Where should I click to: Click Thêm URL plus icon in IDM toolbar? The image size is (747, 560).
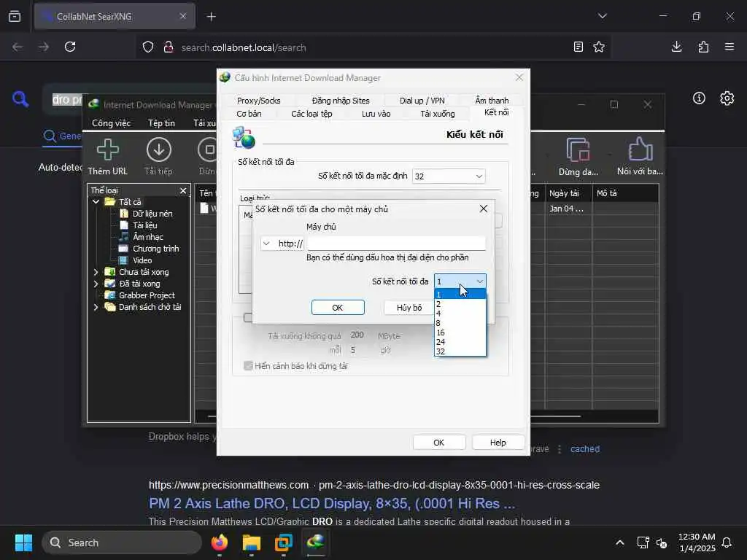coord(108,157)
